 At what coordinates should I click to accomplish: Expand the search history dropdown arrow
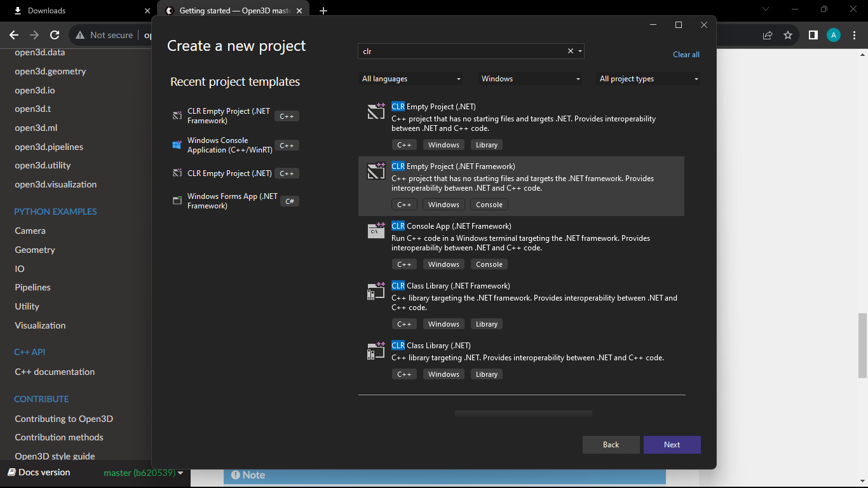[x=580, y=51]
